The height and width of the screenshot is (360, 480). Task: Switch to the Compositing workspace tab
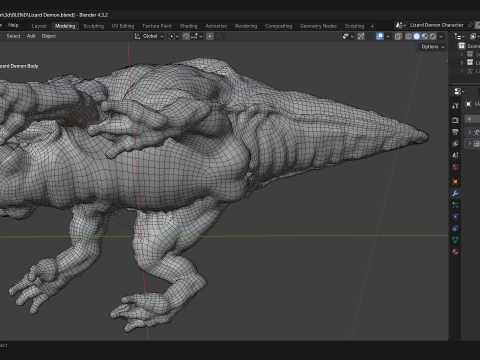(x=278, y=26)
